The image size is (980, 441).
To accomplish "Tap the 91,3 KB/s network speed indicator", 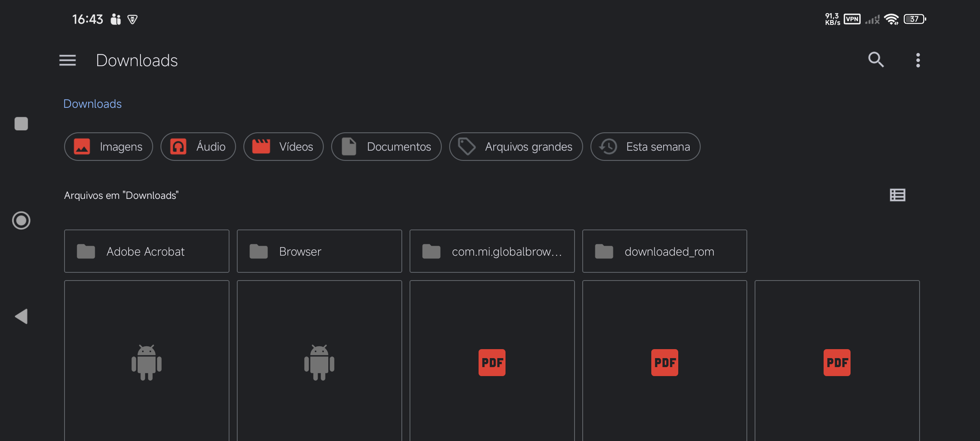I will (x=832, y=19).
